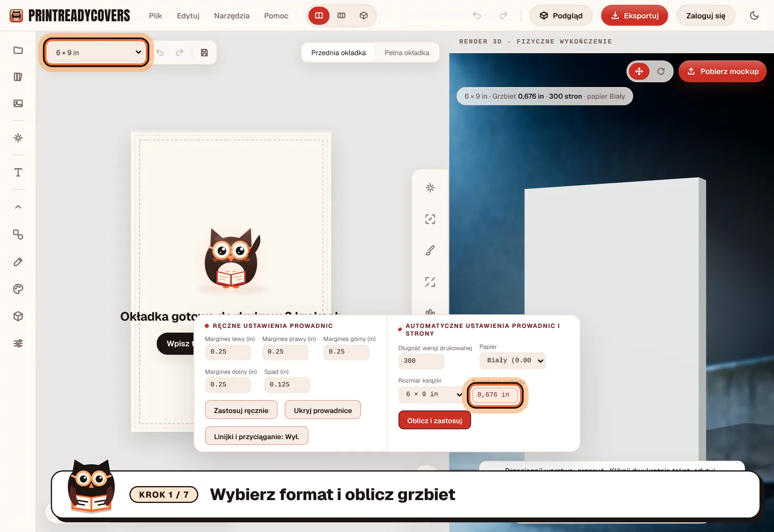This screenshot has width=774, height=532.
Task: Click Oblicz i zastosuj button
Action: pos(434,421)
